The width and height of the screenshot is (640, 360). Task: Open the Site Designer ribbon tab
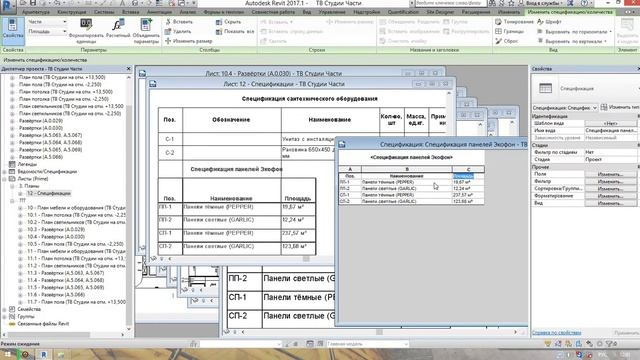tap(440, 12)
